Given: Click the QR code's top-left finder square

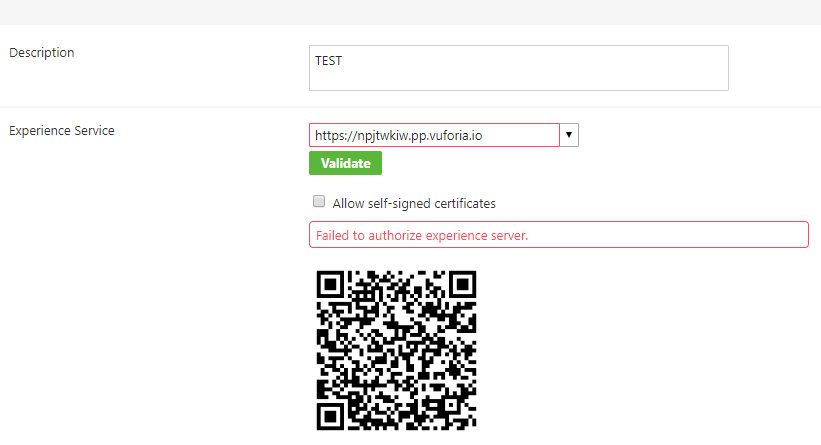Looking at the screenshot, I should coord(332,285).
